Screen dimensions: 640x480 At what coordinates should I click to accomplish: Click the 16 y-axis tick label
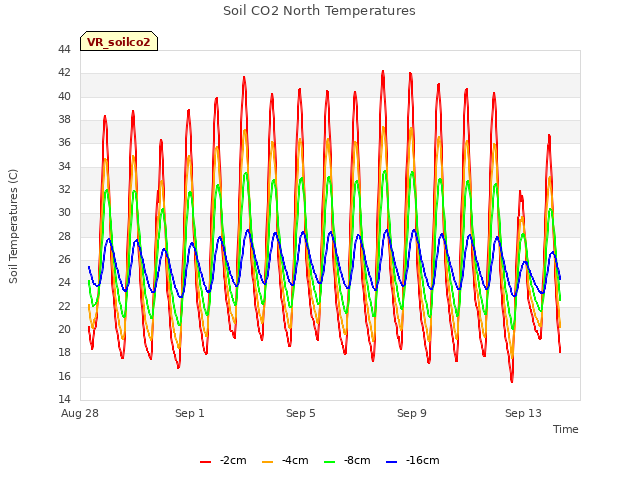(x=64, y=376)
